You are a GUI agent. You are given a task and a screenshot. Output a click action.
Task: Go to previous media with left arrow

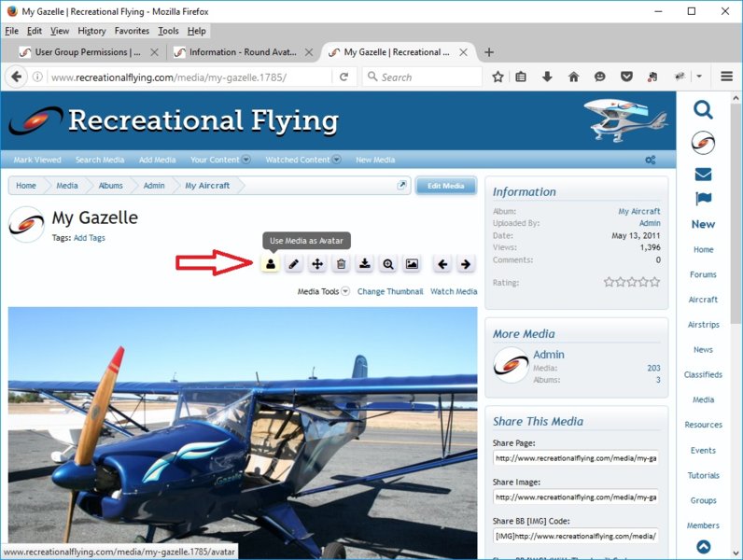(x=442, y=264)
